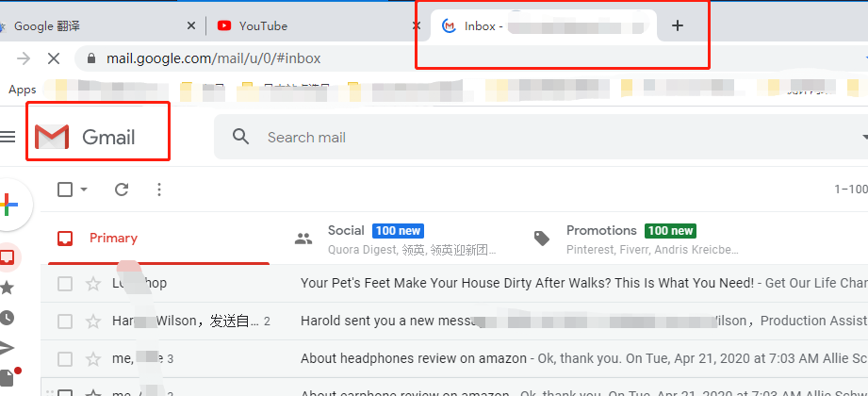Image resolution: width=868 pixels, height=396 pixels.
Task: Click the browser forward arrow
Action: tap(24, 58)
